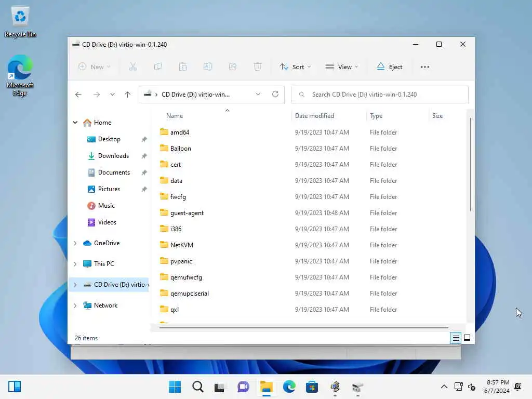Click the Copy icon in toolbar

[158, 67]
